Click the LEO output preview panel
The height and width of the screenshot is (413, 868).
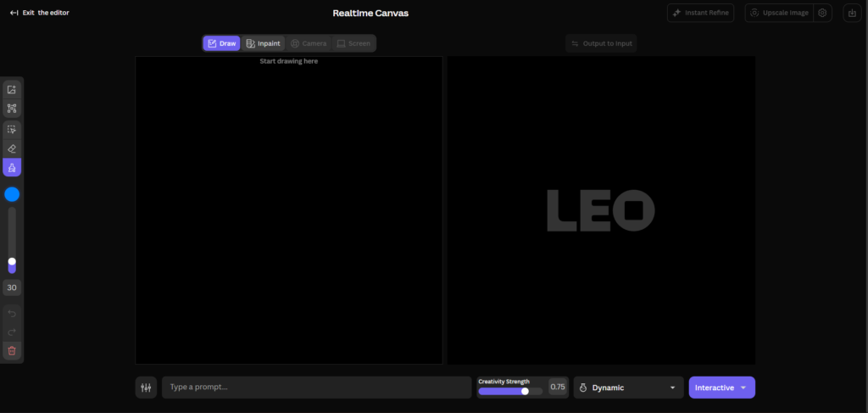pos(601,210)
